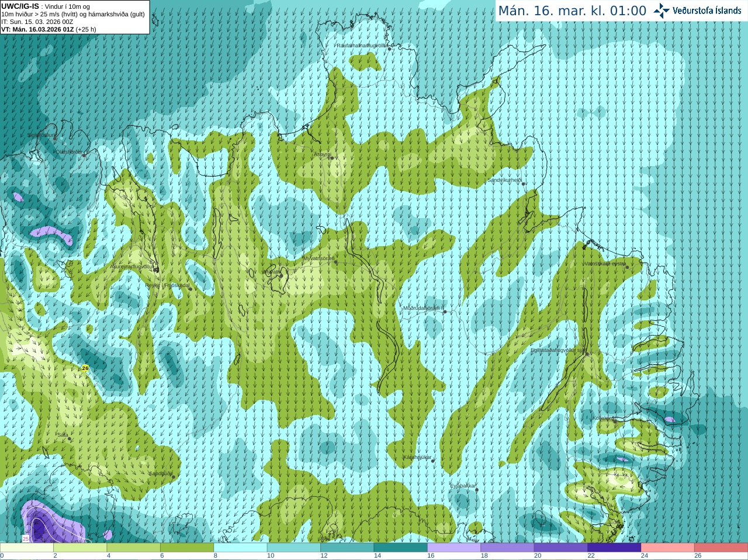Select the Eyjabakkar station marker

(x=477, y=490)
